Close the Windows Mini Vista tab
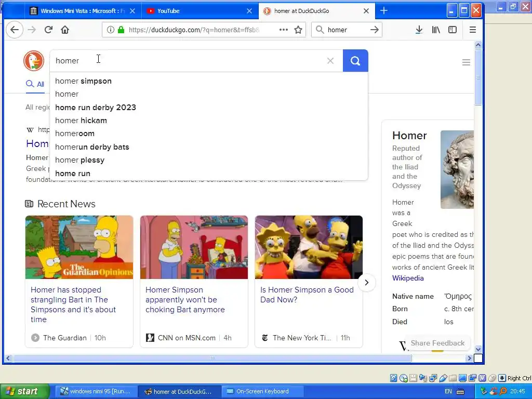This screenshot has width=532, height=399. pyautogui.click(x=132, y=11)
